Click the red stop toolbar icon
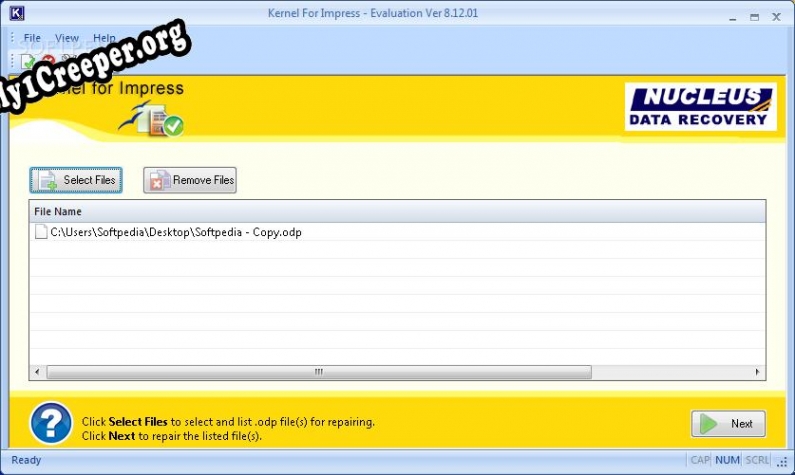The height and width of the screenshot is (475, 795). pos(47,62)
